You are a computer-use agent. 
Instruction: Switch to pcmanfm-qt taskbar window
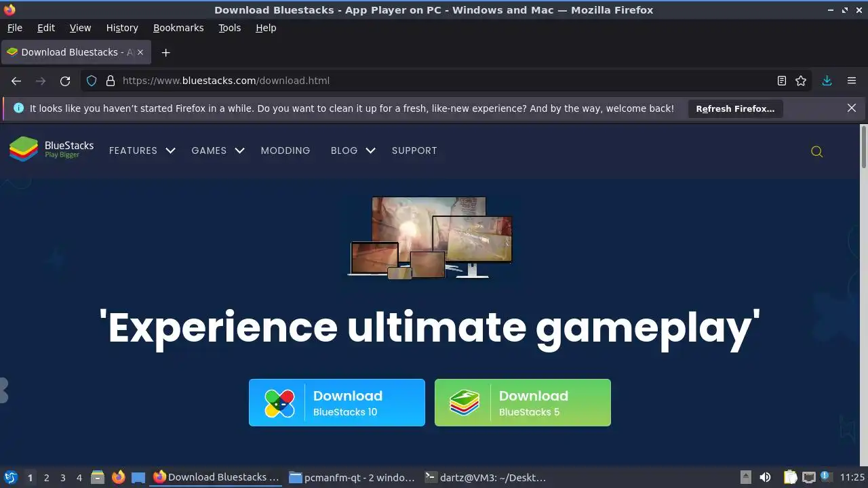(352, 477)
